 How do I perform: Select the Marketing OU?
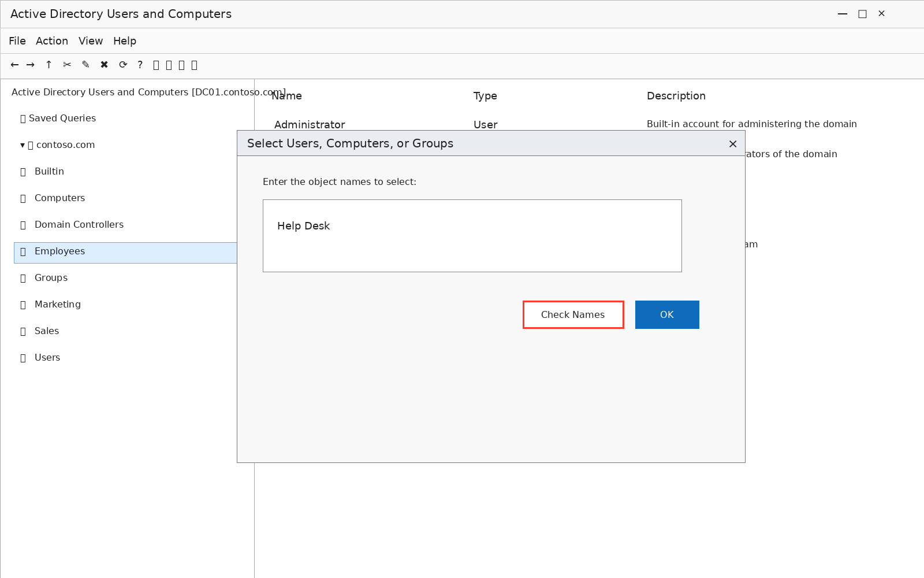58,305
